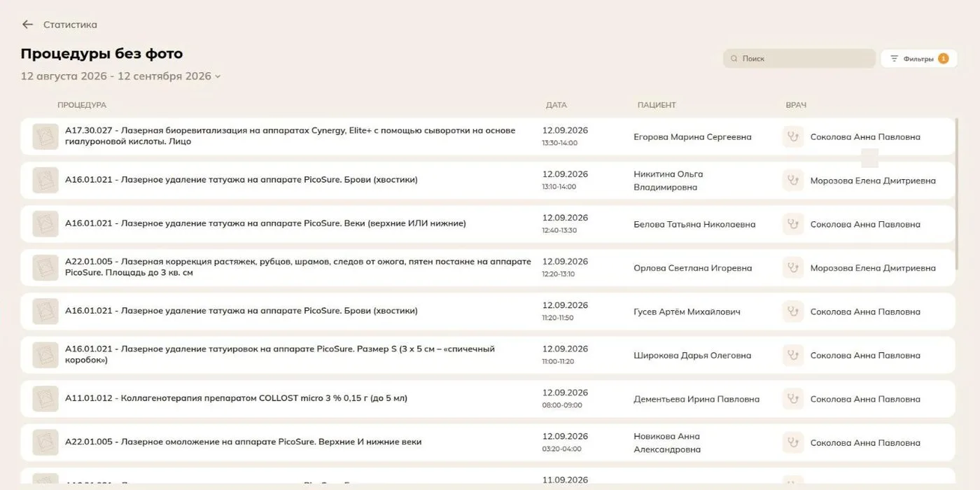Open procedure A22.01.005 Лазерная коррекция растяжек
The height and width of the screenshot is (490, 980).
coord(298,267)
